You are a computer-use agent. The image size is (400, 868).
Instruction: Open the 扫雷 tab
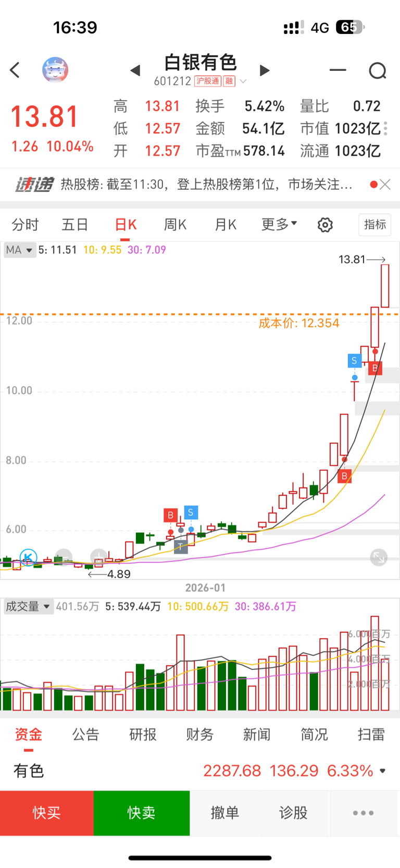[x=371, y=735]
